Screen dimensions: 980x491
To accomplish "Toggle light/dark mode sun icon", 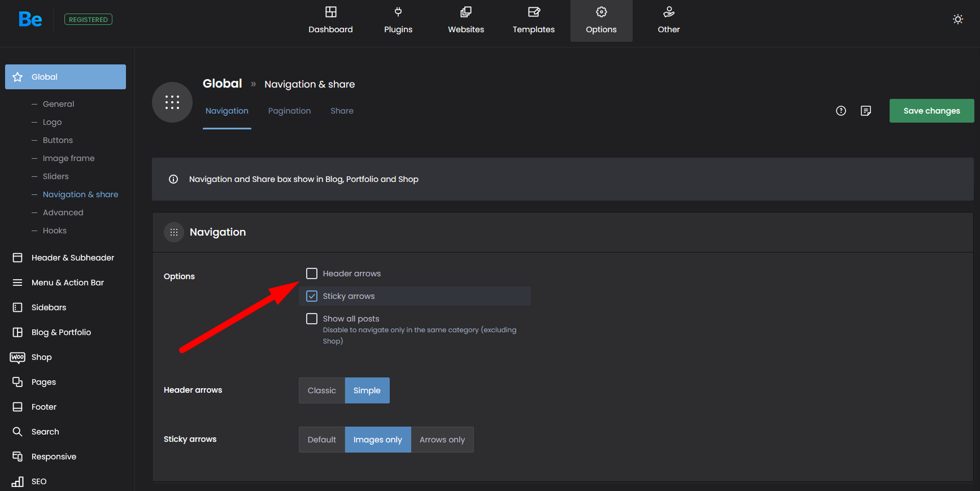I will coord(958,19).
